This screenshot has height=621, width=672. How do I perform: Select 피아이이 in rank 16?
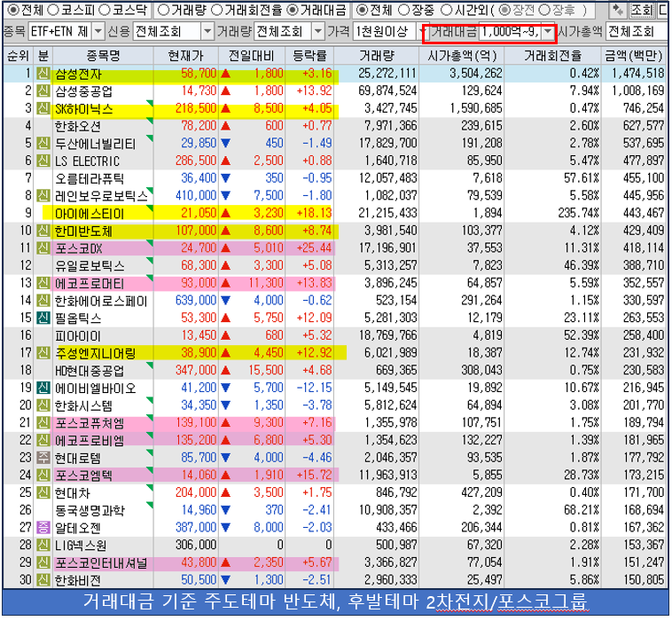pos(78,336)
